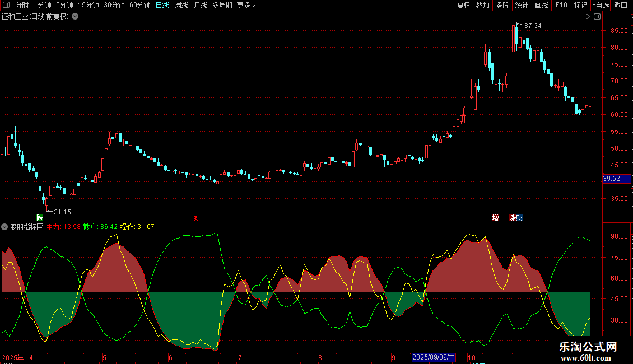The height and width of the screenshot is (364, 633).
Task: Expand the 更多 periods menu
Action: pyautogui.click(x=246, y=5)
